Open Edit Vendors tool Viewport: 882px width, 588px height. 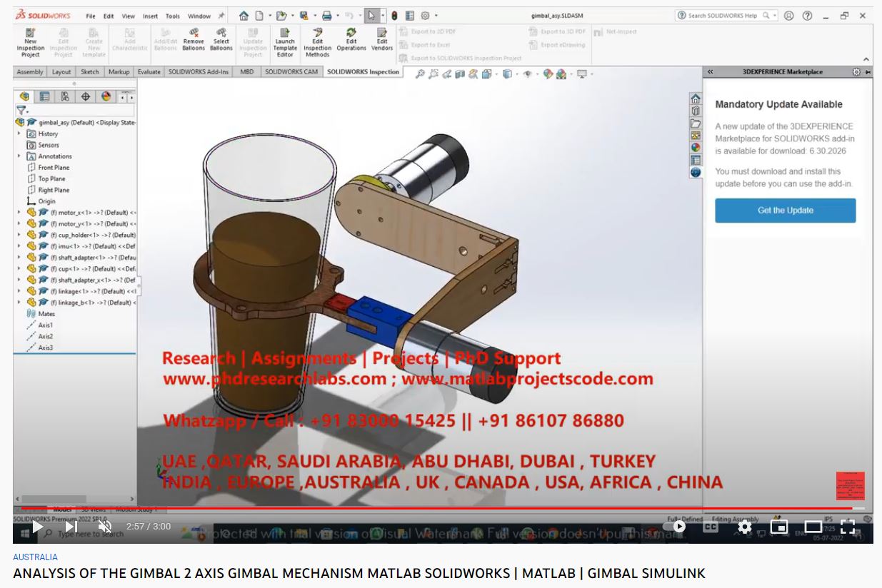pyautogui.click(x=382, y=41)
